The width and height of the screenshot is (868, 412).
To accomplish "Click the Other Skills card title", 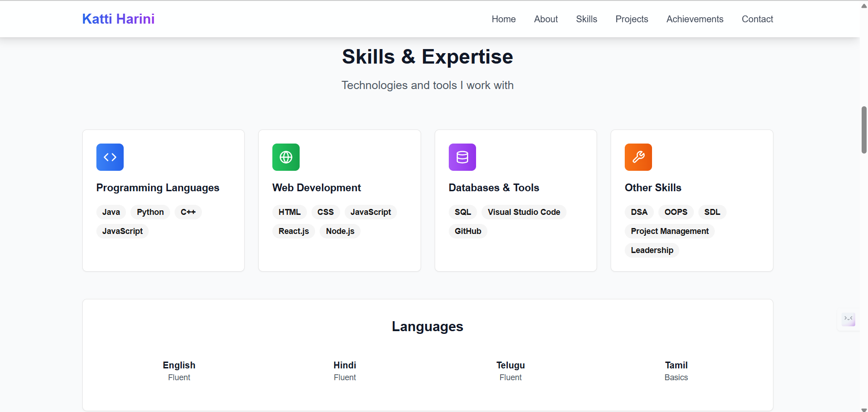I will point(653,188).
